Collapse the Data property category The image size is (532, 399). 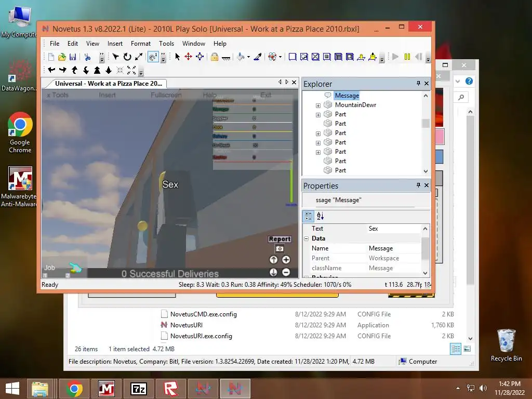pyautogui.click(x=306, y=238)
